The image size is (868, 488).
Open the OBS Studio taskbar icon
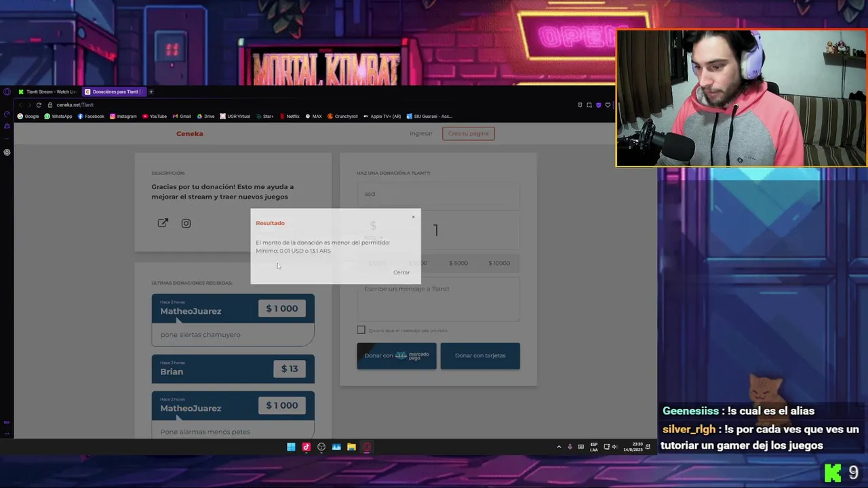(x=321, y=447)
